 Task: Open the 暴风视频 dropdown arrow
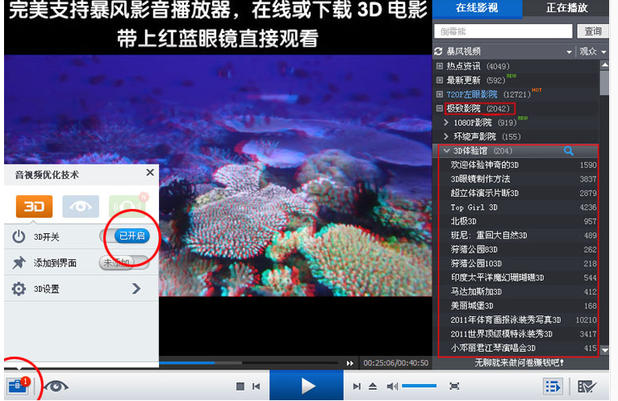569,52
